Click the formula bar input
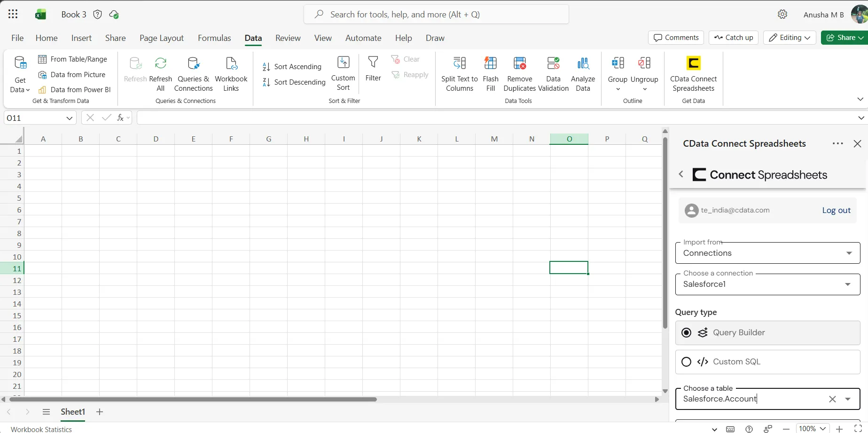The height and width of the screenshot is (433, 868). pos(496,118)
